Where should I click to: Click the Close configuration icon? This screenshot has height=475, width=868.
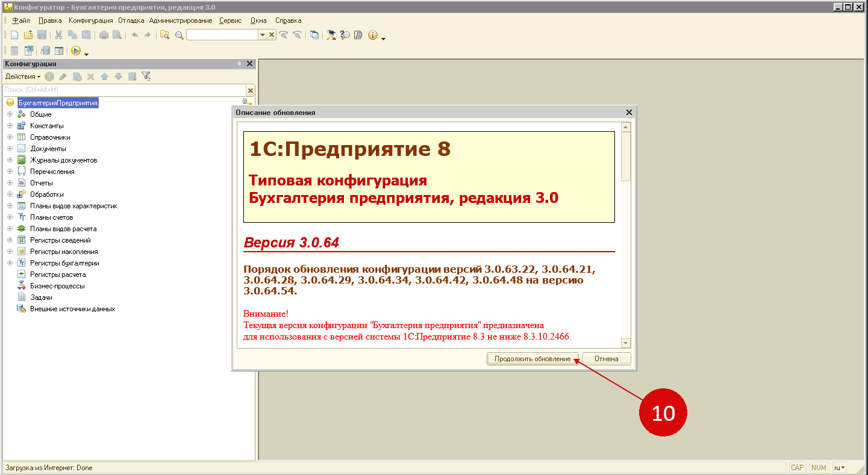28,51
